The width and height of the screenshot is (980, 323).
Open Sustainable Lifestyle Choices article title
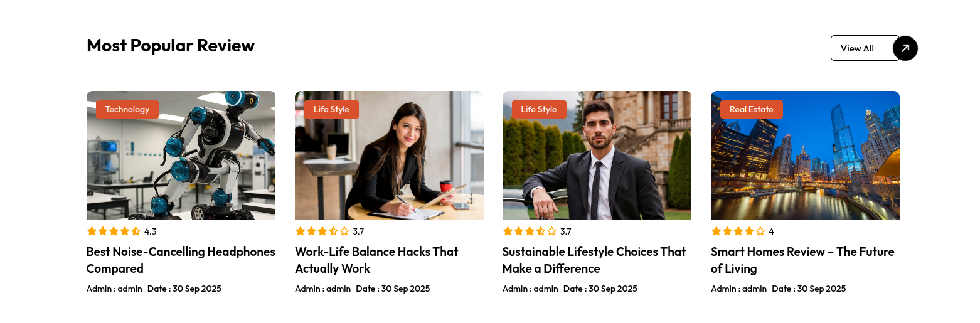[594, 260]
